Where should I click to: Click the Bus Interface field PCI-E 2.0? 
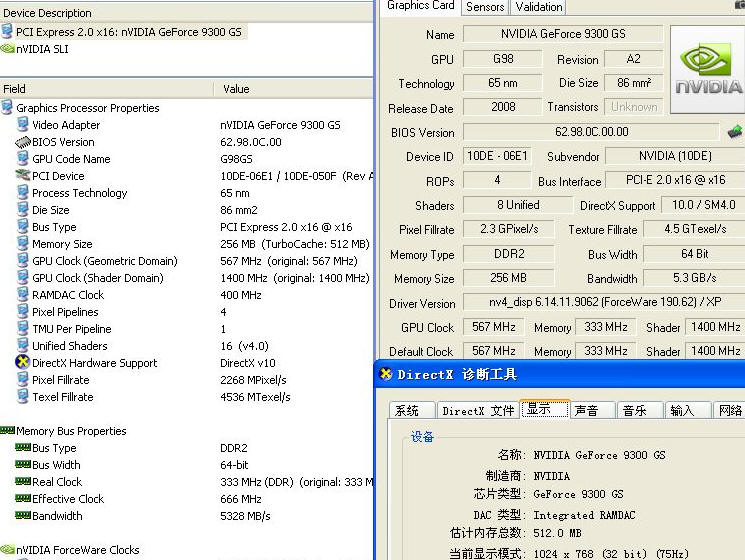[675, 180]
